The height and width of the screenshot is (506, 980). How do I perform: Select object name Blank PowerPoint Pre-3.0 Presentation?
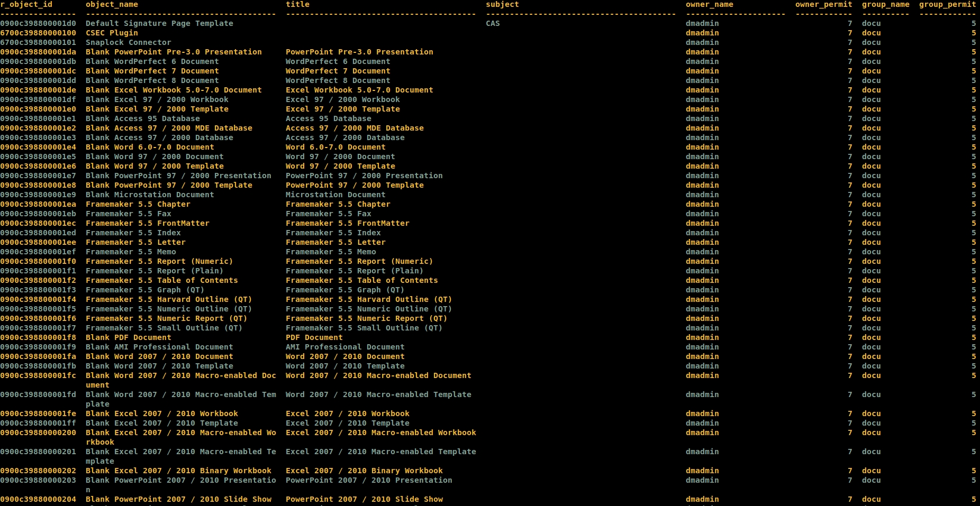(174, 52)
